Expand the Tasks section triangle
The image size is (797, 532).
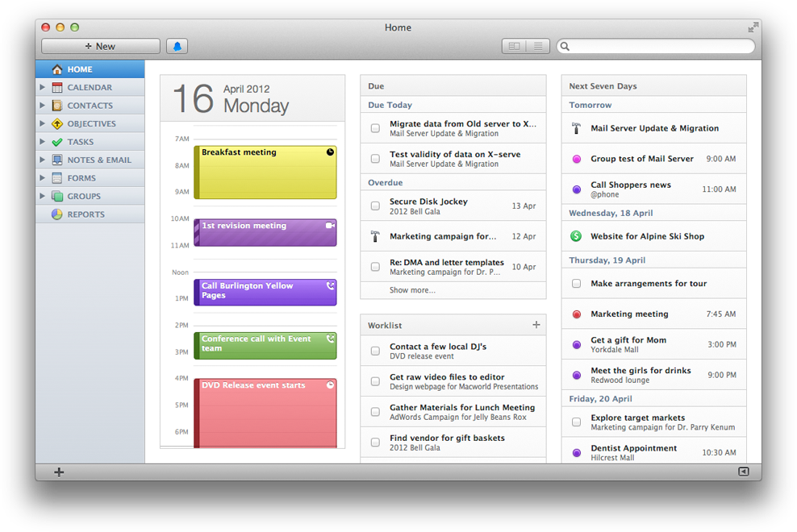[43, 142]
